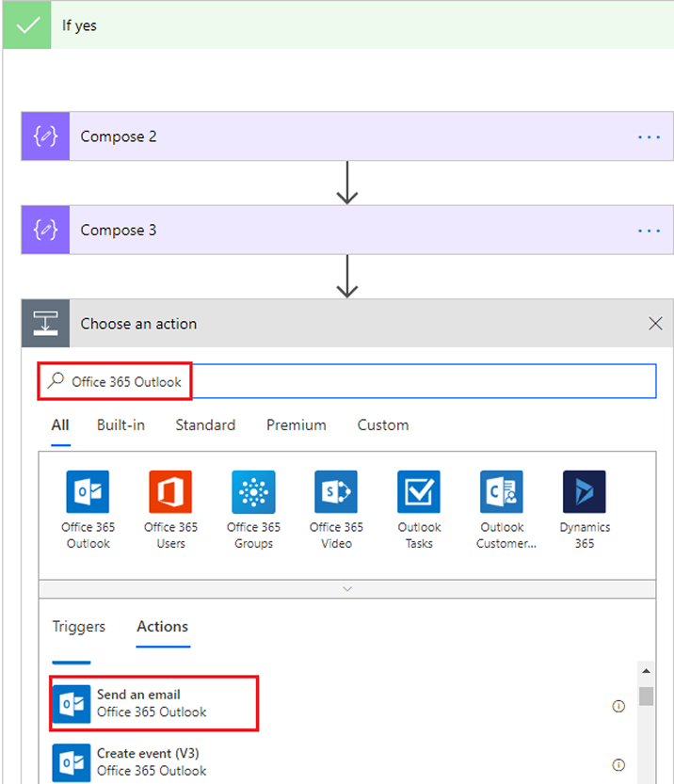Close the Choose an action panel
Screen dimensions: 674x784
point(655,324)
